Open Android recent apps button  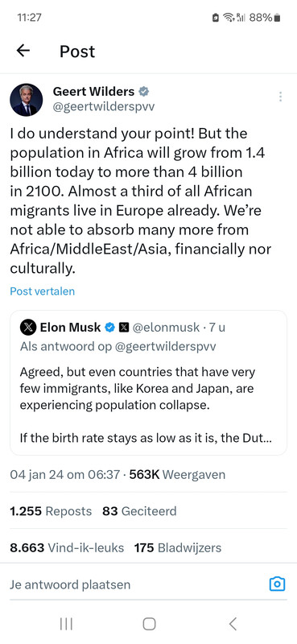tap(66, 624)
